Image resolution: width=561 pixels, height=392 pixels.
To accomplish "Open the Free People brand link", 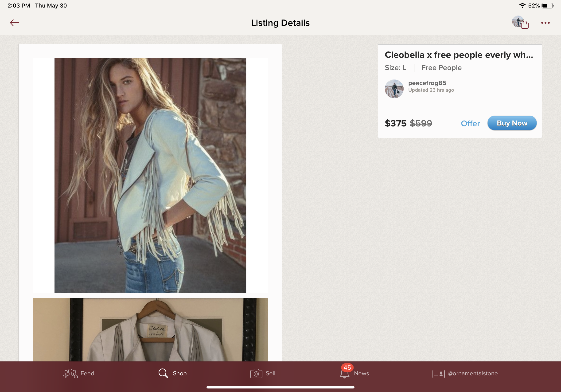I will tap(441, 68).
